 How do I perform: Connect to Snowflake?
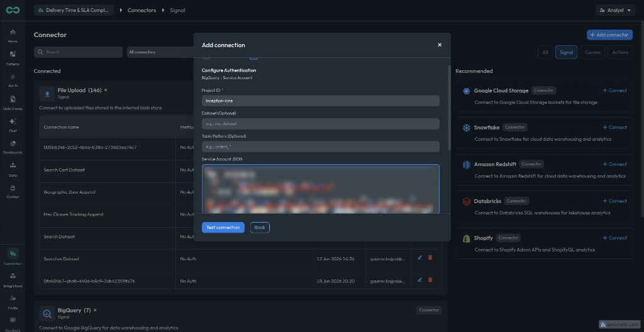tap(614, 128)
